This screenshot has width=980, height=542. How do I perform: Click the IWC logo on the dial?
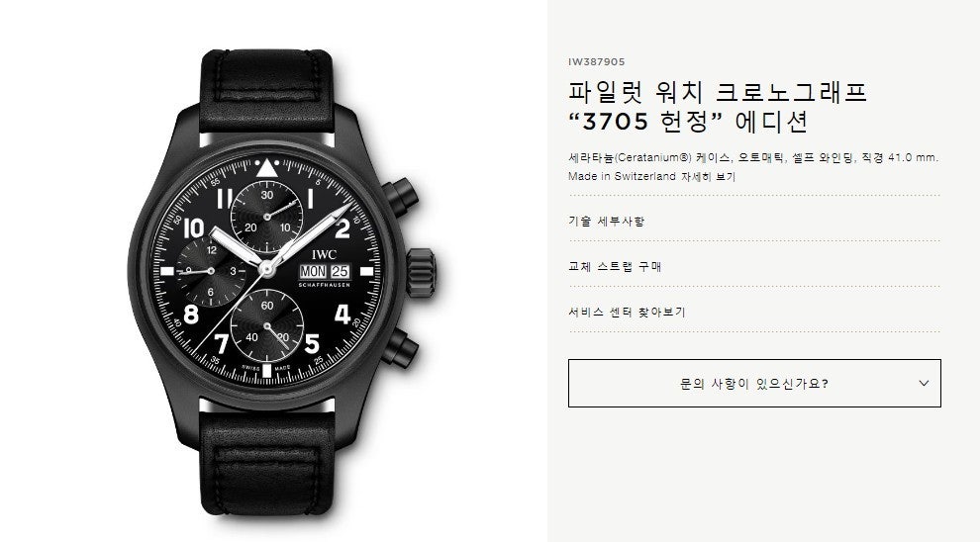click(x=324, y=254)
